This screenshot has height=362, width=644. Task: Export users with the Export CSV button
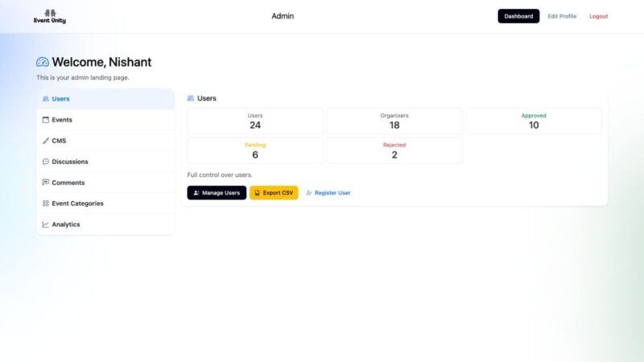coord(274,193)
